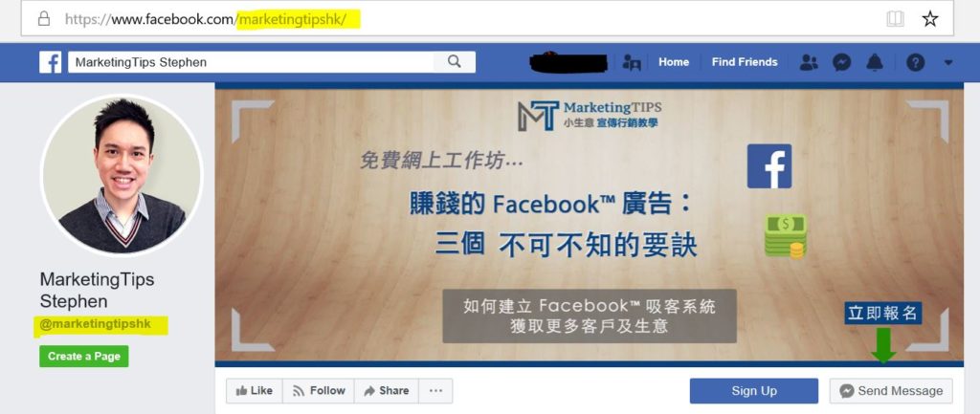Go to Home in the navbar

[674, 62]
